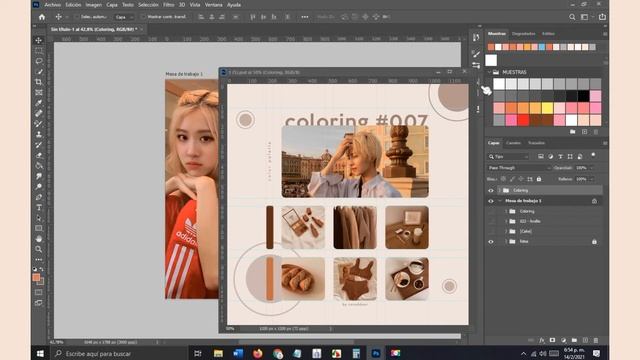Show the nested Coloring group under artboard

491,211
